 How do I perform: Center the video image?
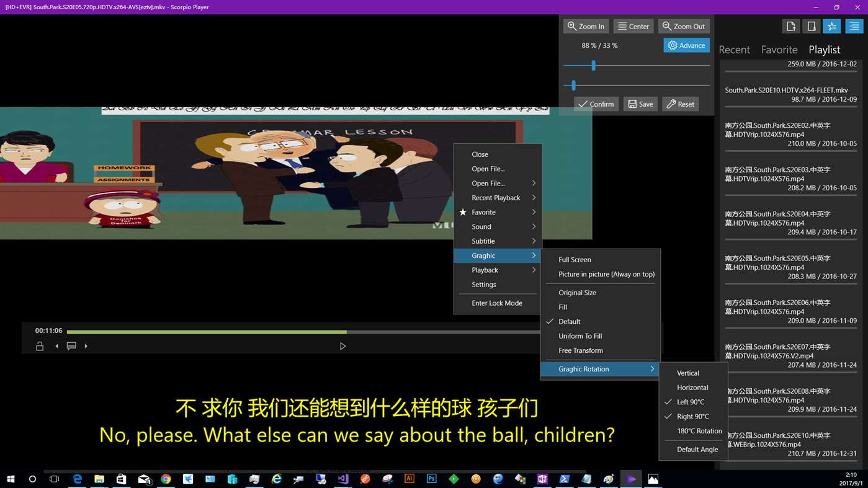coord(633,26)
